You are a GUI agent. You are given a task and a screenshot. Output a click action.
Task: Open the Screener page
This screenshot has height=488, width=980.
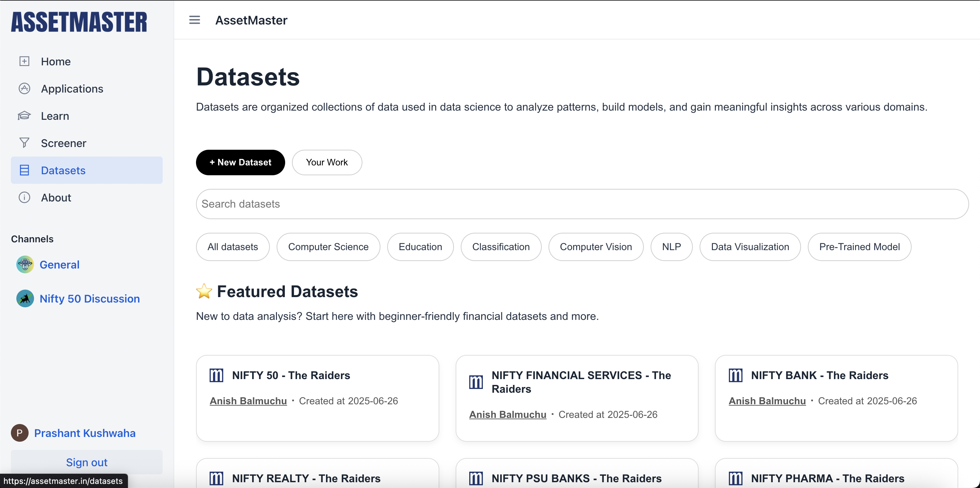pos(87,143)
